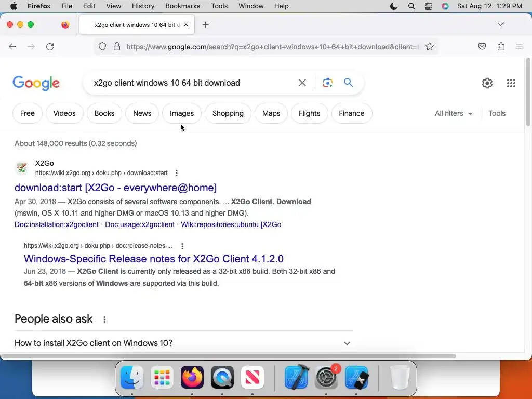Go back to previous page
Screen dimensions: 532x399
12,46
